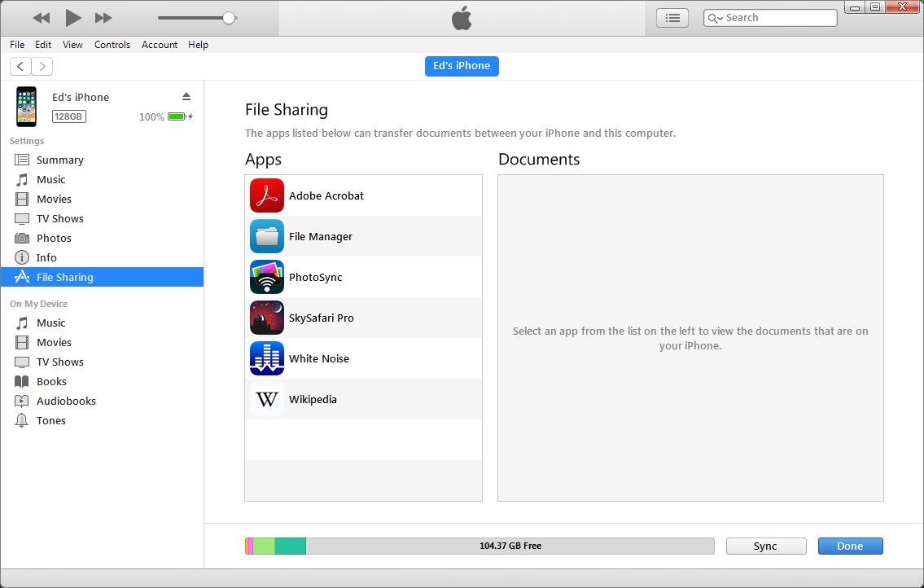This screenshot has height=588, width=924.
Task: Click the Apple logo in the toolbar
Action: click(x=461, y=16)
